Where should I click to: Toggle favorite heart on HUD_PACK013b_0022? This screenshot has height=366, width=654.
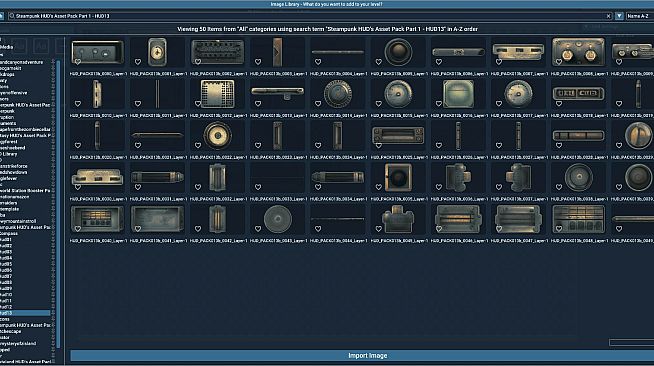[198, 145]
